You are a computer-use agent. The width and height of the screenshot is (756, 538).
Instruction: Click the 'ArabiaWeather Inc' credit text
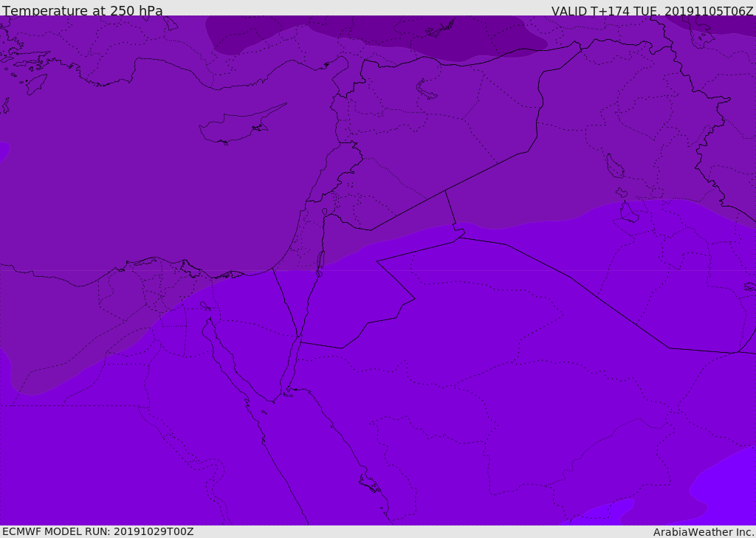point(704,532)
